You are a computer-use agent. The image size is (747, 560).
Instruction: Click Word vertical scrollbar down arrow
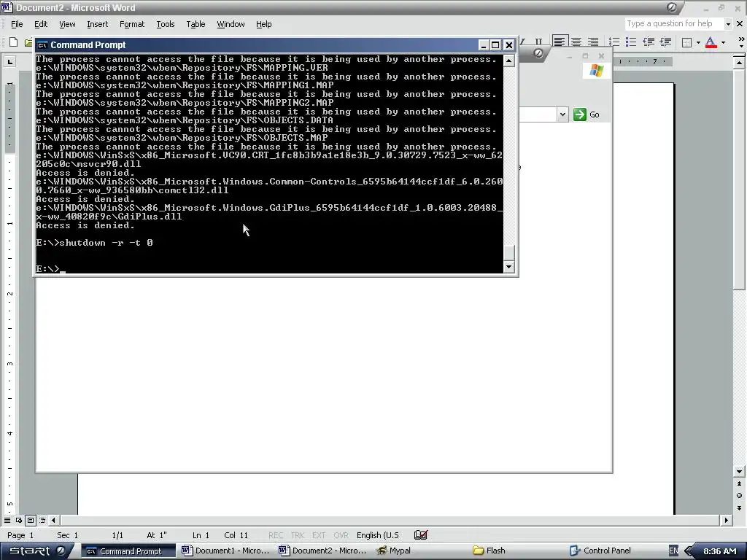click(x=739, y=472)
